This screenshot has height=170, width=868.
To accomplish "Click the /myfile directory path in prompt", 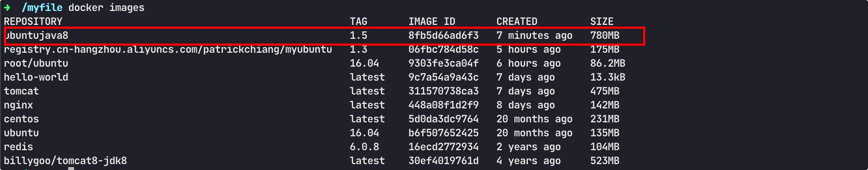I will [x=42, y=8].
